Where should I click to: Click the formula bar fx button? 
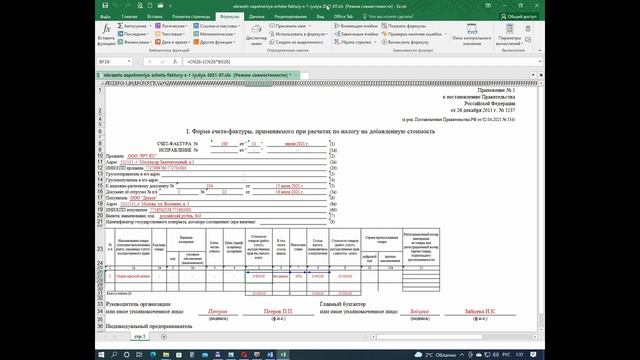[175, 62]
